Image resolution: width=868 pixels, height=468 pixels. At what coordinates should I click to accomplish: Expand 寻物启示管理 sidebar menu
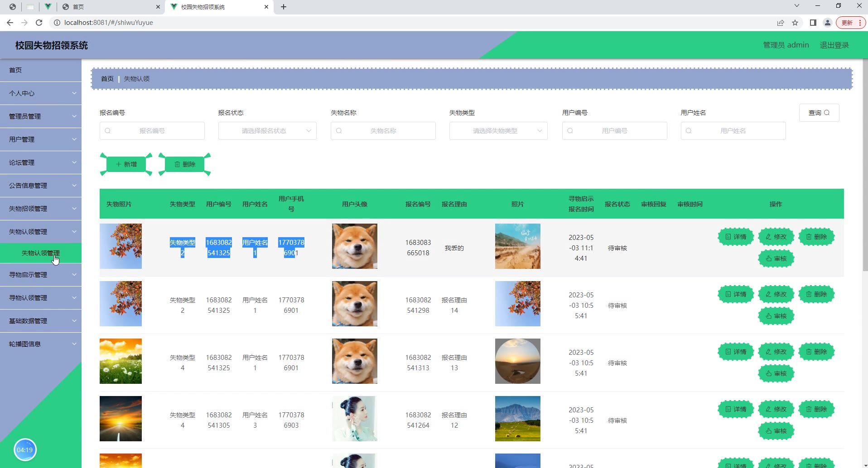coord(41,275)
